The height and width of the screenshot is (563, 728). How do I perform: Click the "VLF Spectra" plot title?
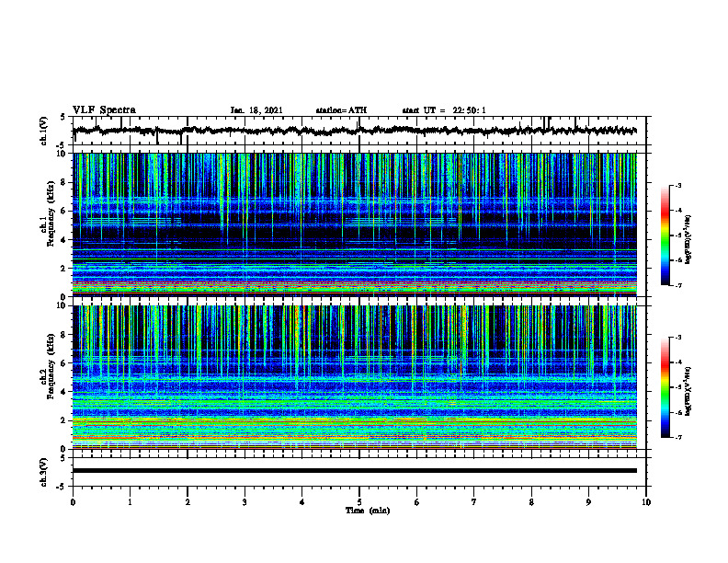(104, 110)
